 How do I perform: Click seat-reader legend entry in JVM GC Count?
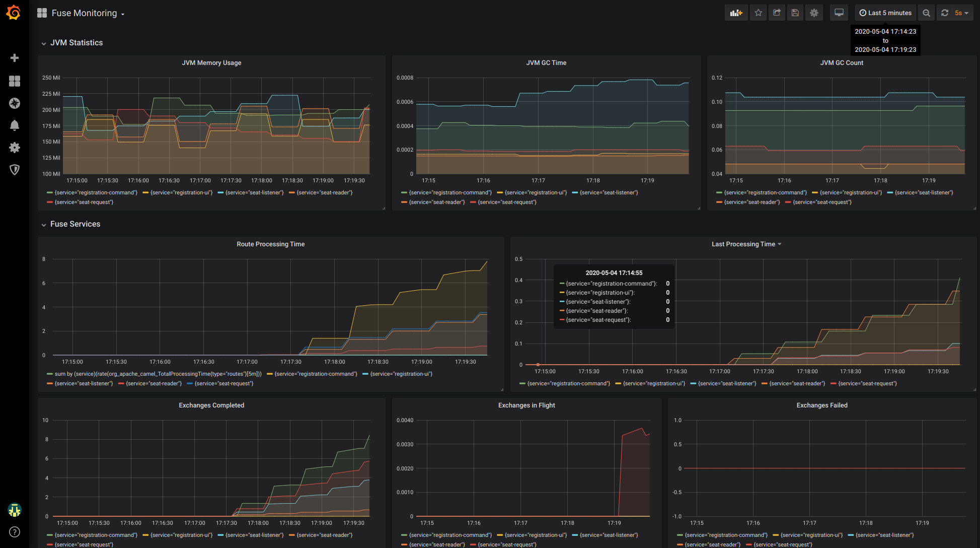752,202
